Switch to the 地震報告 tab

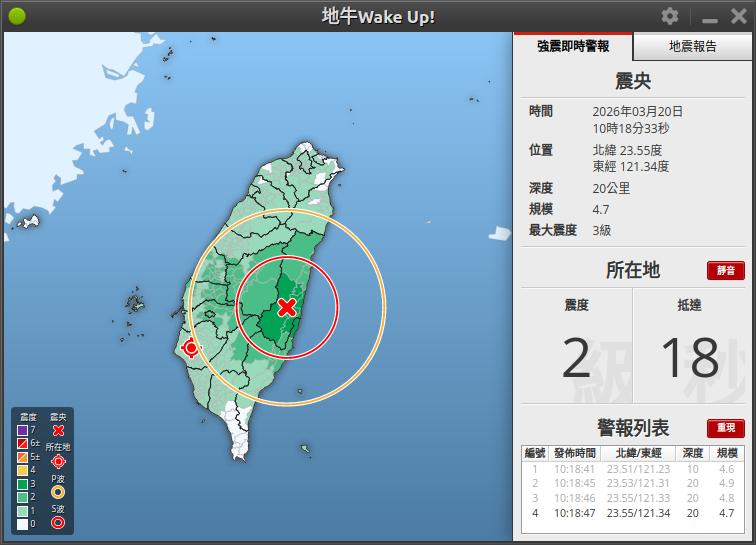pyautogui.click(x=693, y=46)
